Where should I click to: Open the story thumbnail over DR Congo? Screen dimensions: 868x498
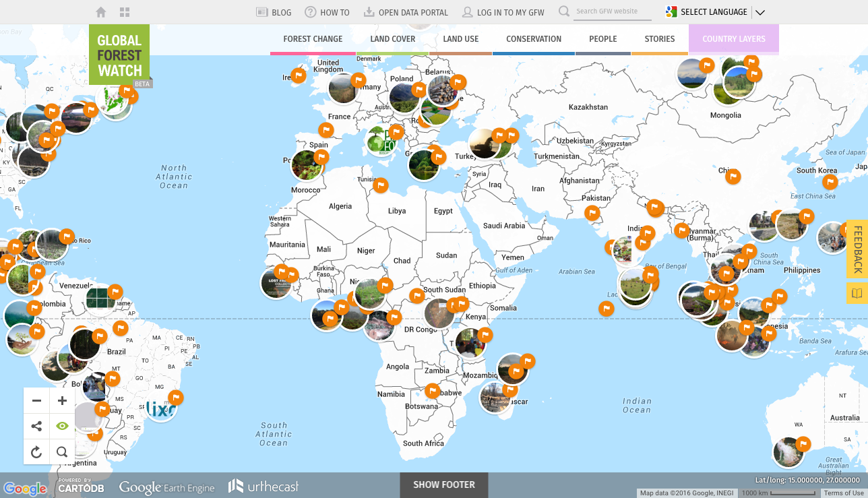tap(439, 313)
